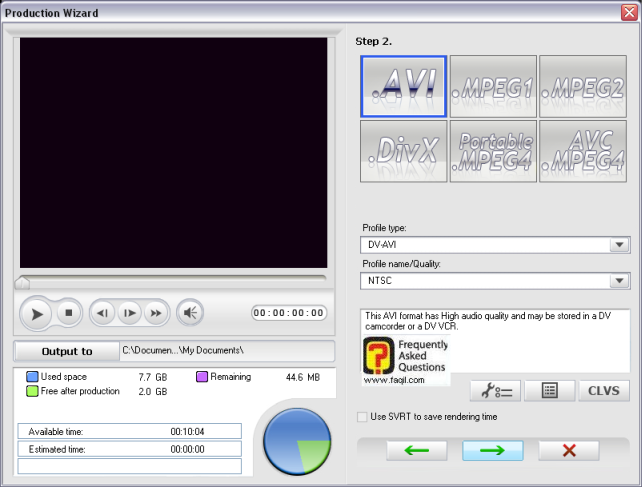Viewport: 642px width, 487px height.
Task: Click the CLVS button
Action: tap(604, 391)
